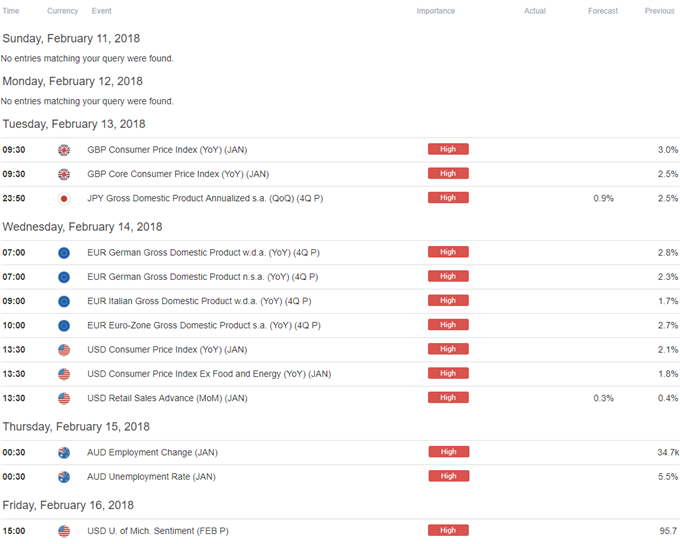This screenshot has width=680, height=544.
Task: Click the Japan flag icon for JPY GDP
Action: (64, 199)
